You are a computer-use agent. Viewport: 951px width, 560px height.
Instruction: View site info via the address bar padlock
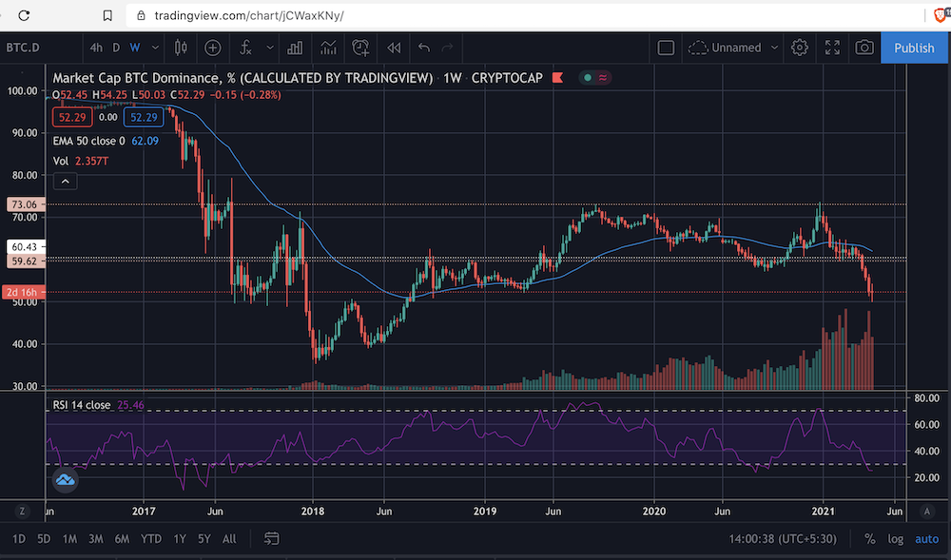tap(141, 15)
